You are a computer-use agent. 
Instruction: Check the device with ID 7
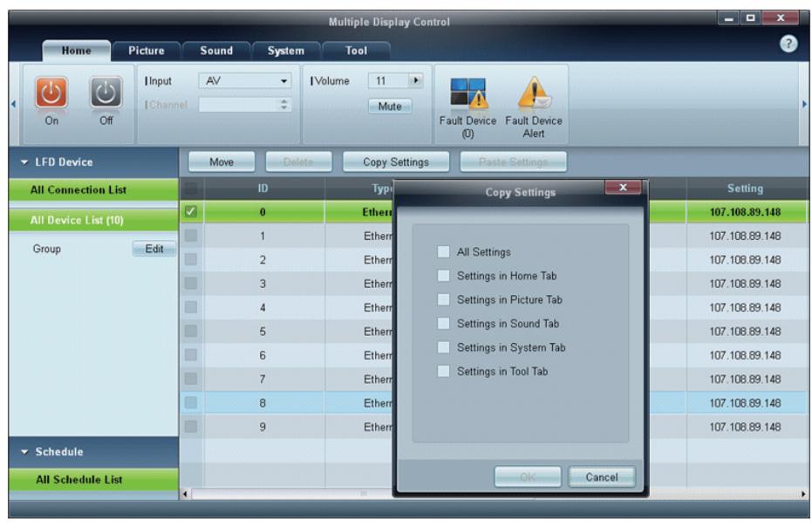(191, 379)
